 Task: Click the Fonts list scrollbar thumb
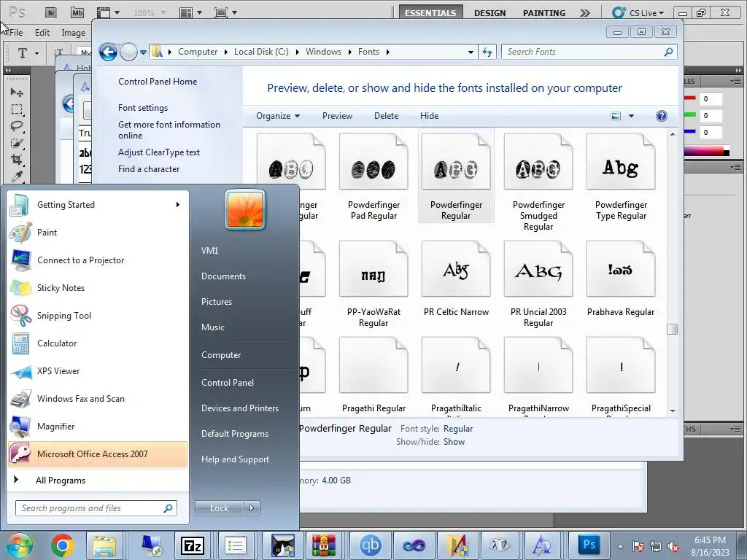[672, 330]
